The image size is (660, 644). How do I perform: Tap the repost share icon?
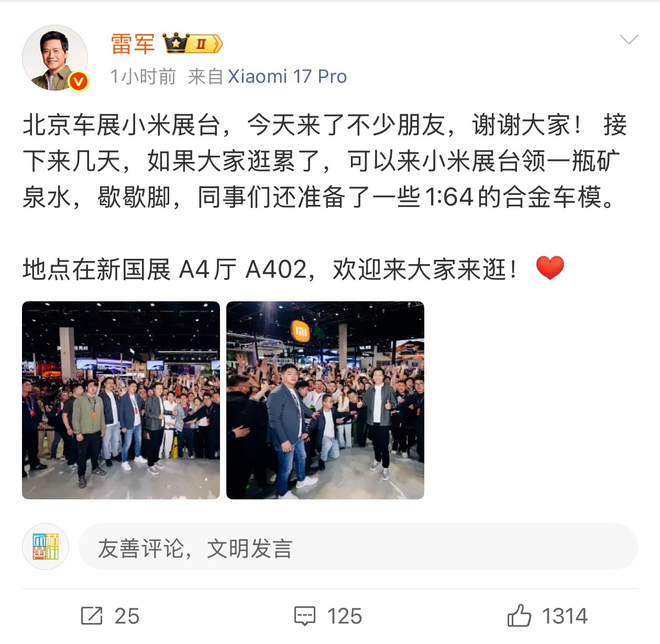coord(92,616)
